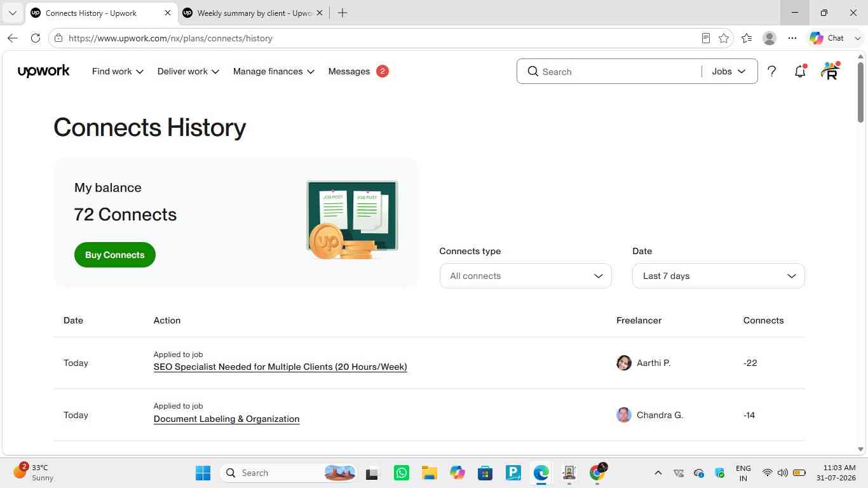
Task: Refresh the page with the reload icon
Action: coord(36,38)
